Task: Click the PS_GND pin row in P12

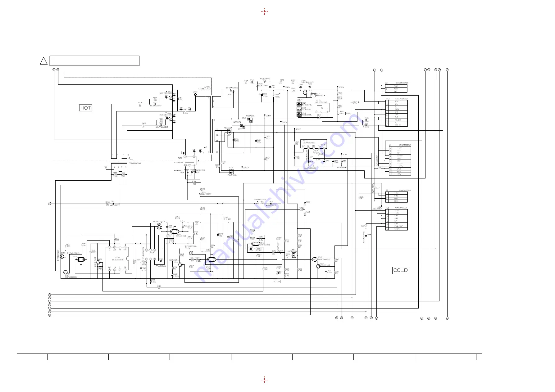Action: (x=397, y=120)
